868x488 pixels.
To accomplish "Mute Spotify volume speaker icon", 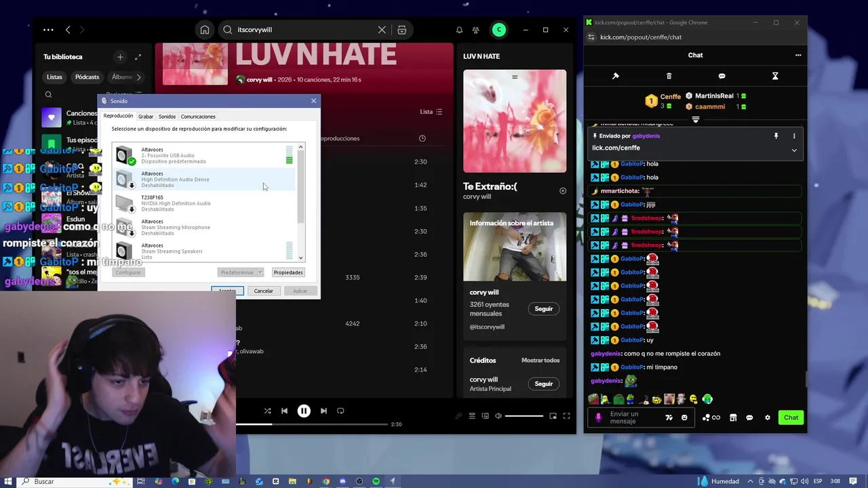I will pos(498,416).
